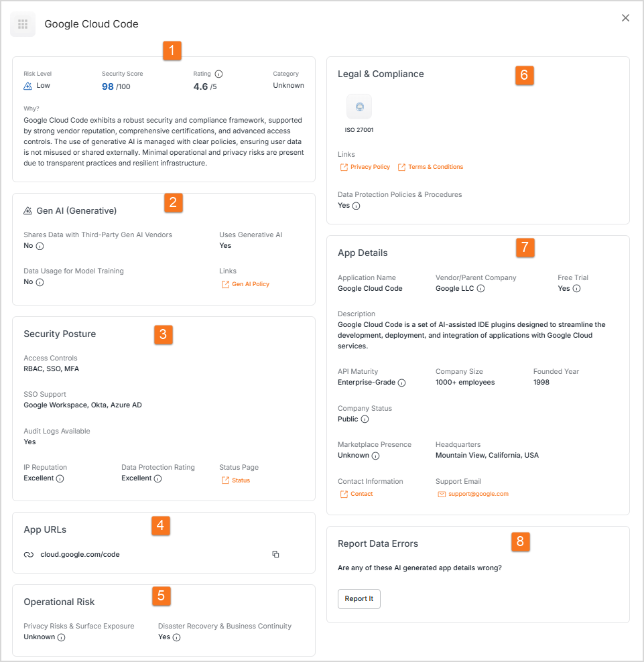Click the Application Name value Google Cloud Code

[370, 289]
